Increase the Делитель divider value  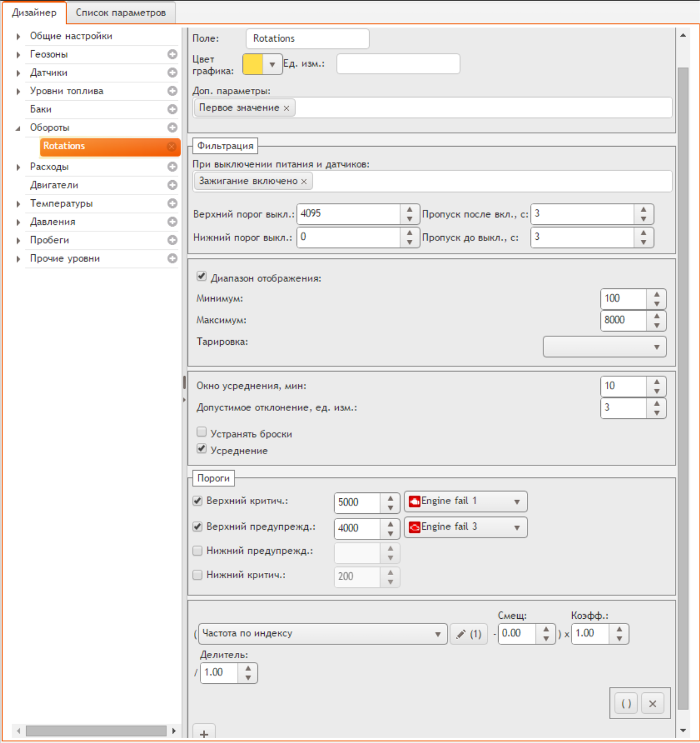click(248, 668)
